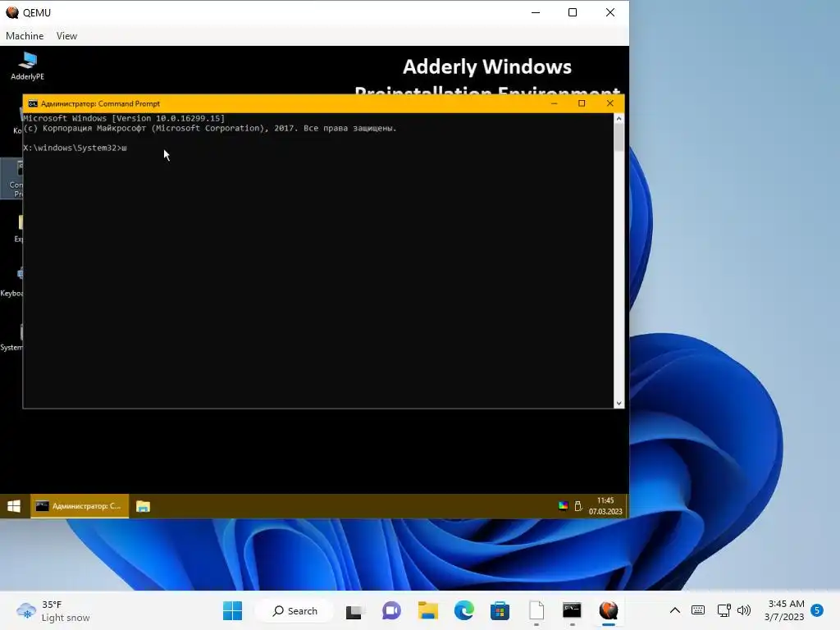Click the Command Prompt scrollbar up arrow
The image size is (840, 630).
(619, 118)
